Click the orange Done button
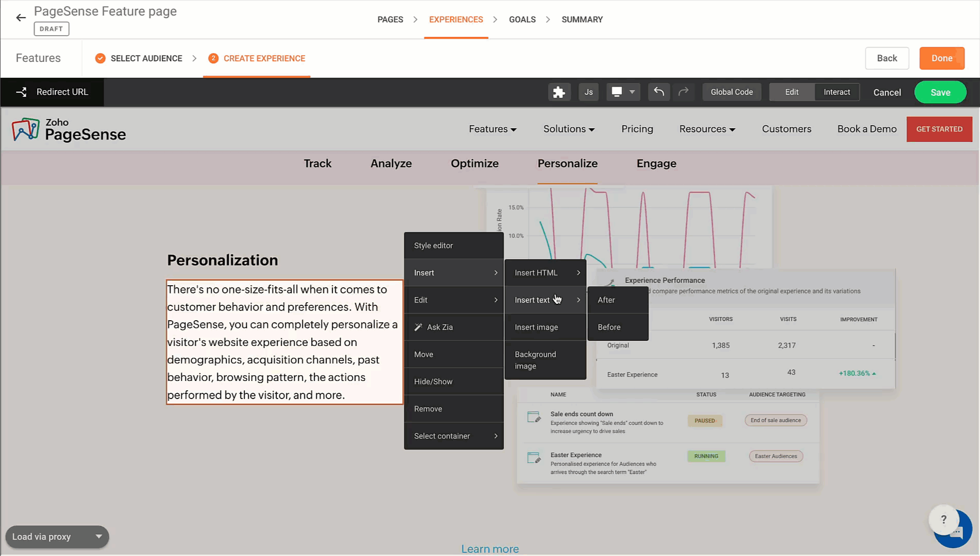Image resolution: width=980 pixels, height=556 pixels. coord(942,58)
